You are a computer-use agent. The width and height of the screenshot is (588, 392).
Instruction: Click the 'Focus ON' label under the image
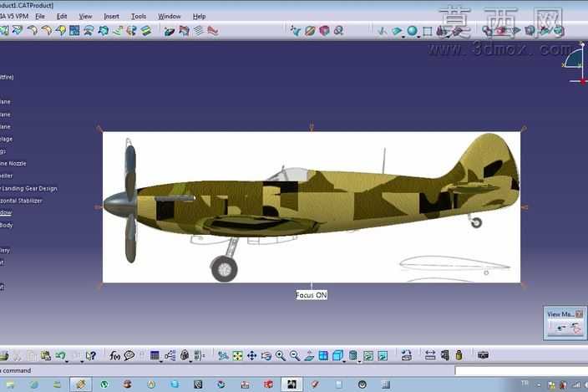click(312, 295)
